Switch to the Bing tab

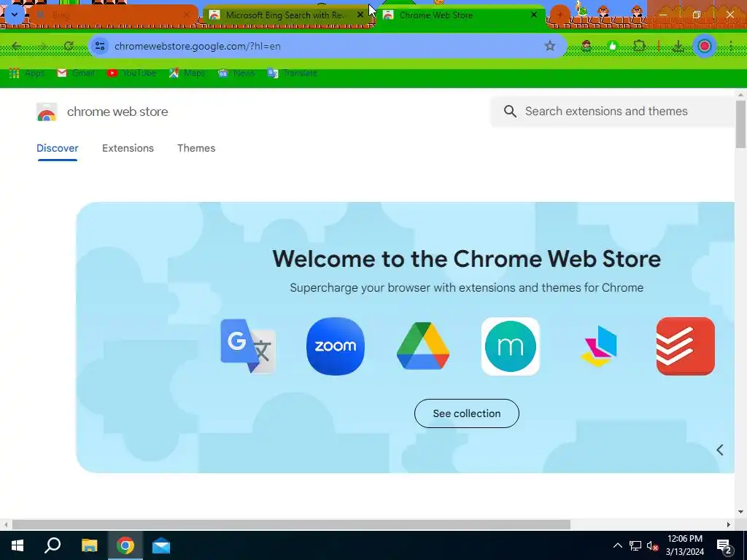[x=115, y=15]
